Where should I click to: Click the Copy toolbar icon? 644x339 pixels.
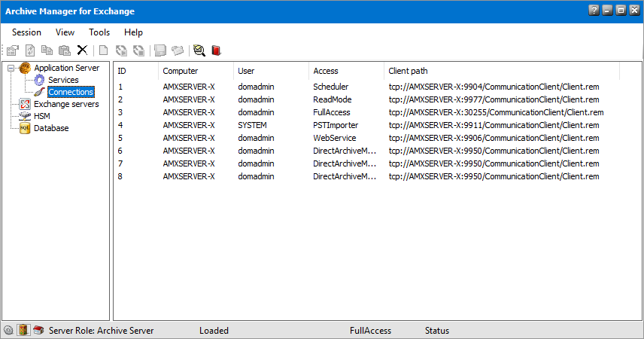(x=47, y=50)
